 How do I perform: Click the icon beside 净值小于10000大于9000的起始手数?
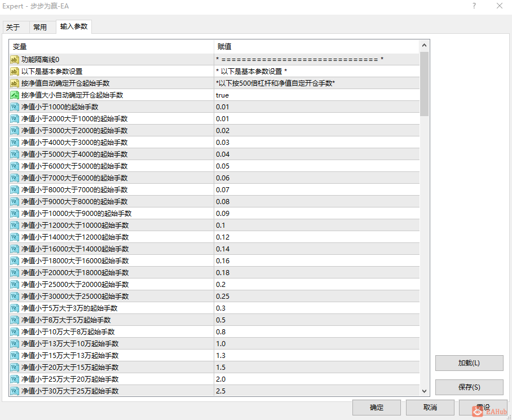(x=15, y=214)
